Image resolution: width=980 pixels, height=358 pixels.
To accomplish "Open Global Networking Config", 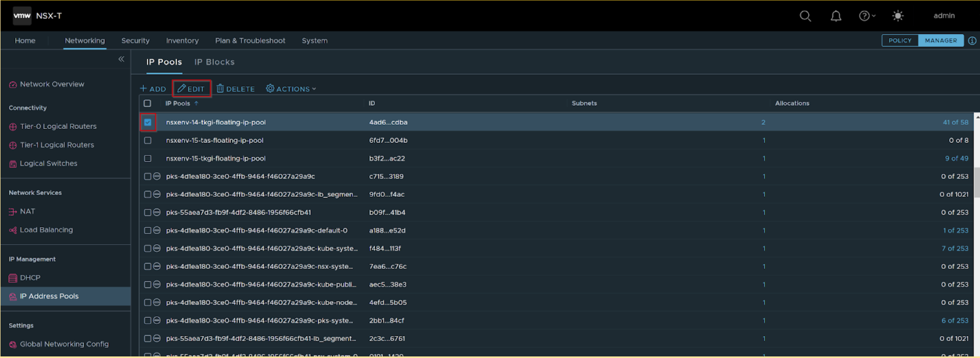I will (x=64, y=344).
